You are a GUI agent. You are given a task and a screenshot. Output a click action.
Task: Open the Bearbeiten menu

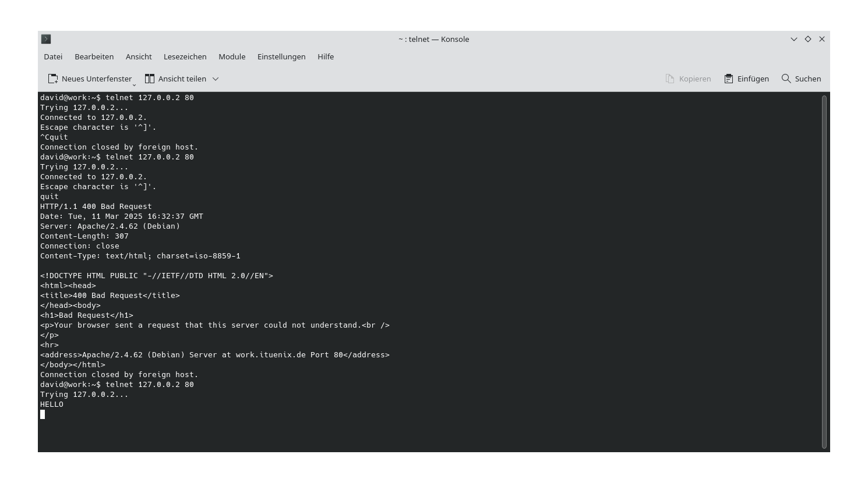(94, 56)
